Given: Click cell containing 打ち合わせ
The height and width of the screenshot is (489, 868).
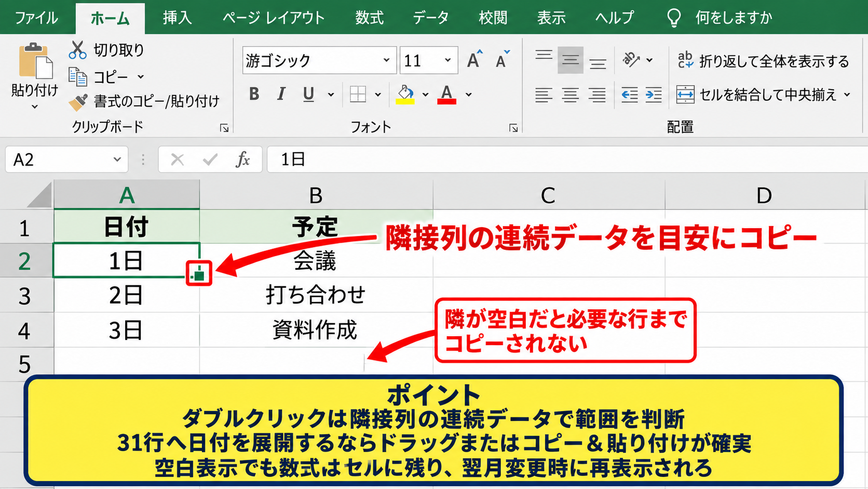Looking at the screenshot, I should (x=316, y=295).
